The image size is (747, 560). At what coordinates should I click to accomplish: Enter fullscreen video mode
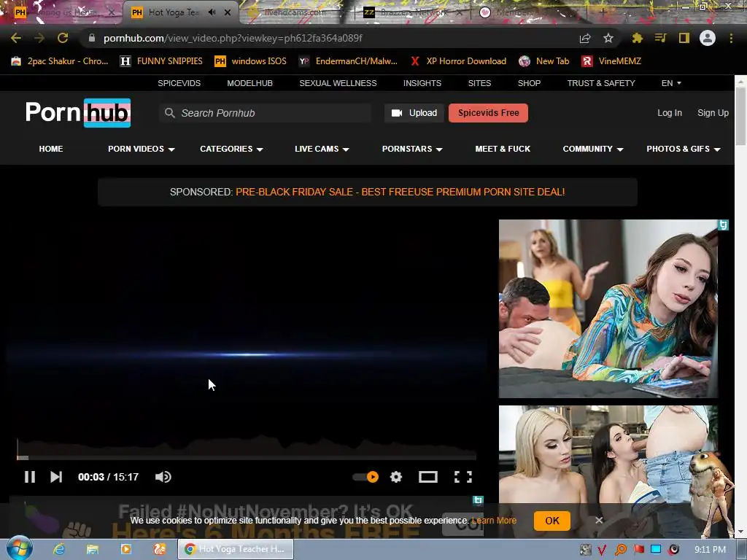pos(463,477)
